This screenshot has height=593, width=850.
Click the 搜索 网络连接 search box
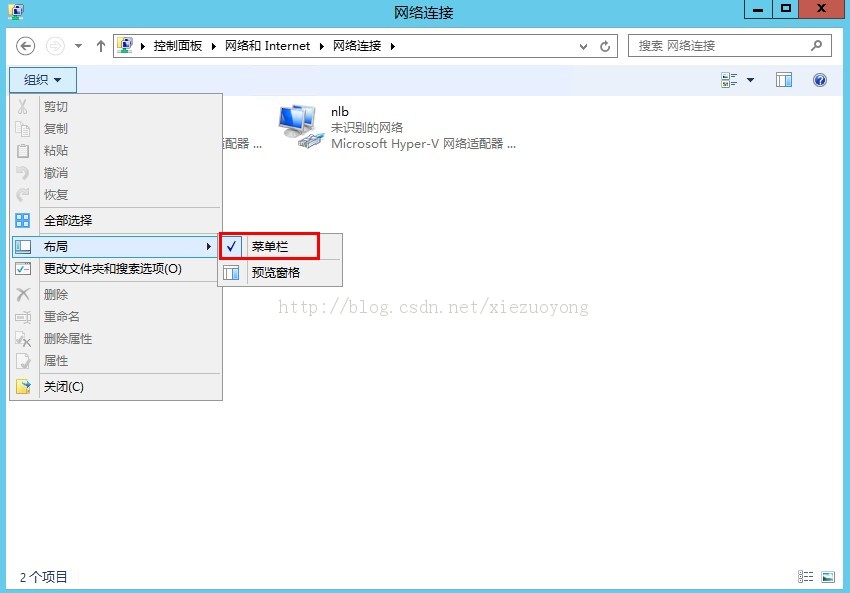click(730, 46)
